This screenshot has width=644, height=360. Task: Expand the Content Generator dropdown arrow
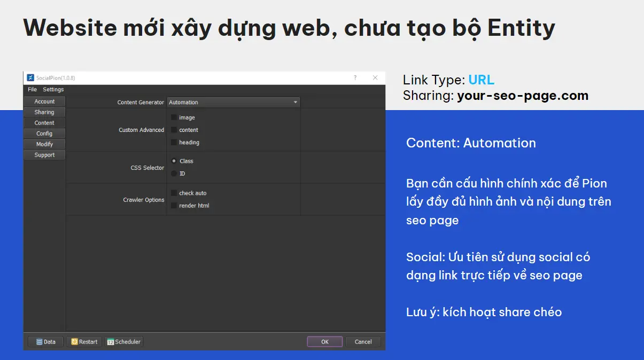tap(295, 102)
